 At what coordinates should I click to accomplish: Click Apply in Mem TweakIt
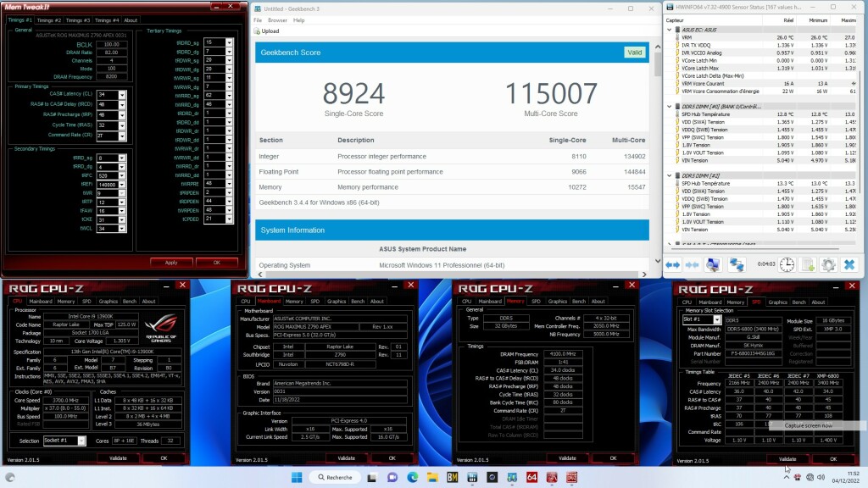[171, 263]
